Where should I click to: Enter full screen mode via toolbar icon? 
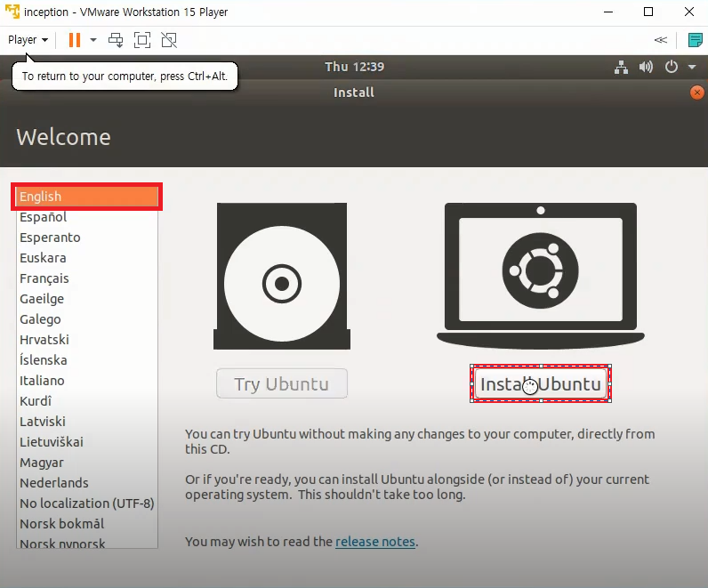(x=142, y=40)
